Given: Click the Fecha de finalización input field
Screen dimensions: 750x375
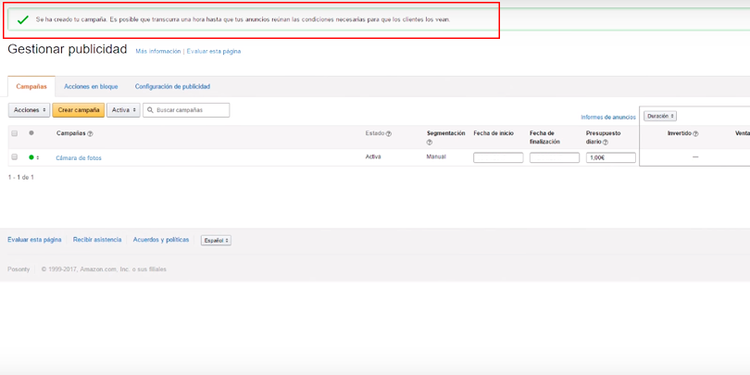Looking at the screenshot, I should point(554,157).
